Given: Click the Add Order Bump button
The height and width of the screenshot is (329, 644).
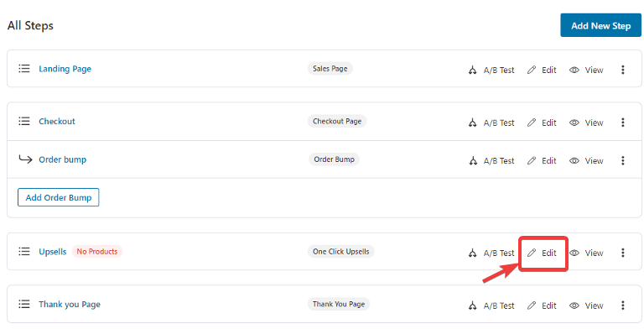Looking at the screenshot, I should (59, 197).
